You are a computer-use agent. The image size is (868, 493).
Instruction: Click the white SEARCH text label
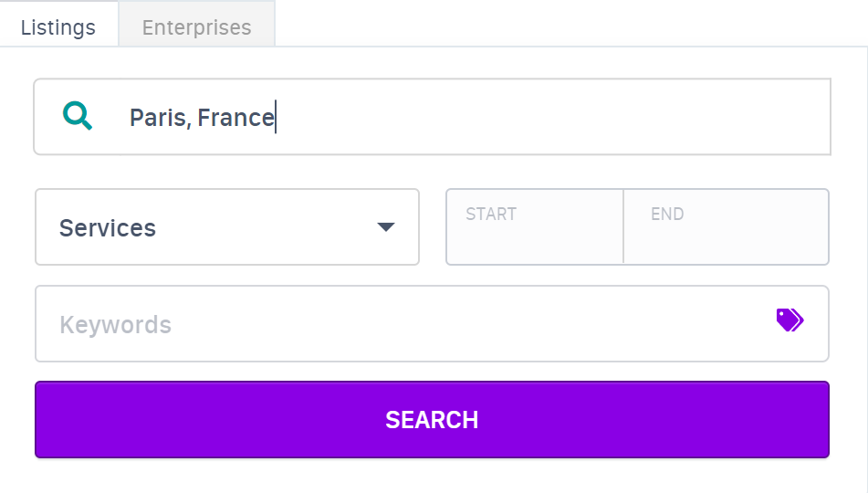click(432, 420)
